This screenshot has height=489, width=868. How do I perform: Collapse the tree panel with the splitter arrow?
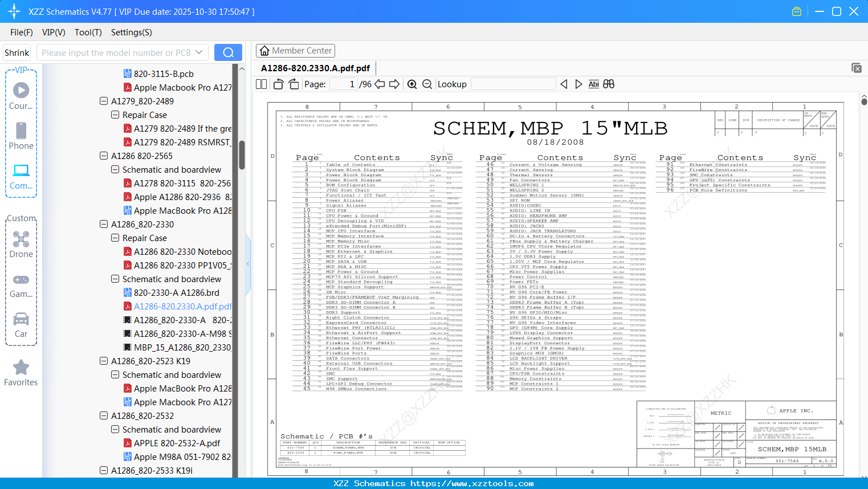[248, 263]
